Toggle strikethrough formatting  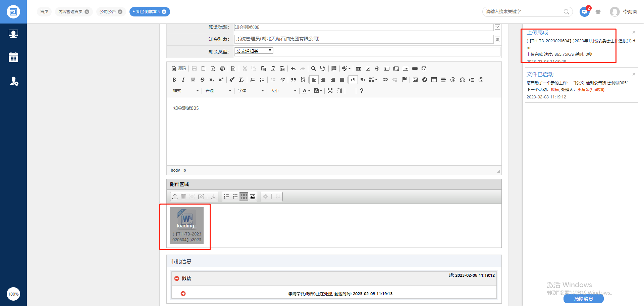[x=202, y=80]
